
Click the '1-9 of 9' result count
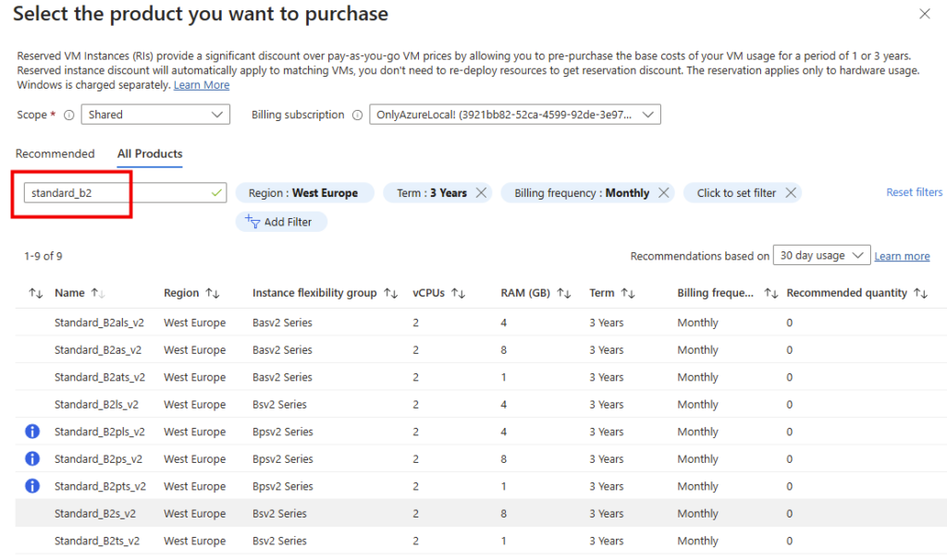pos(43,256)
